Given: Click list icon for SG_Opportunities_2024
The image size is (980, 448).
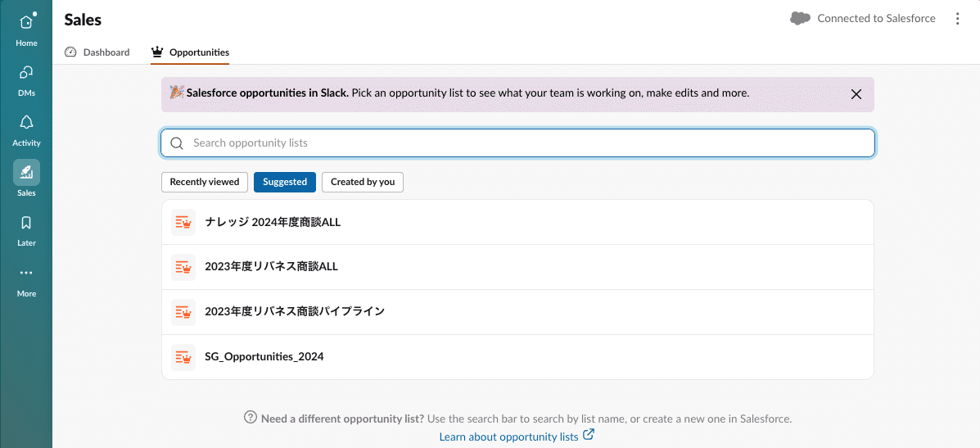Looking at the screenshot, I should pyautogui.click(x=183, y=357).
